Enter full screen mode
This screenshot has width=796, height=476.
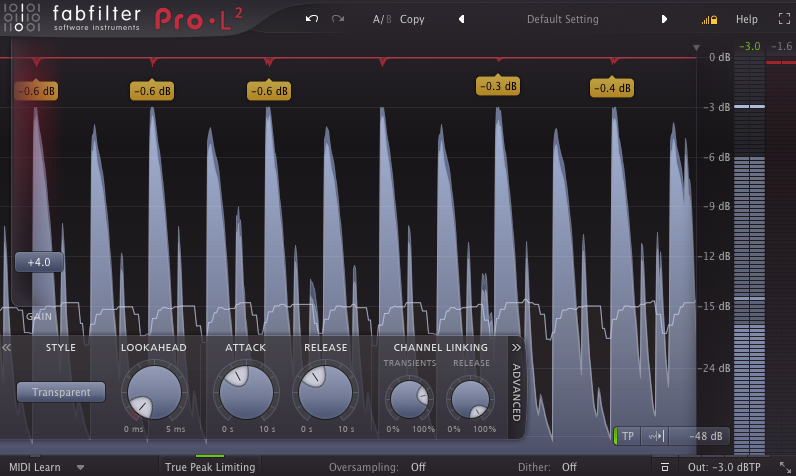click(x=783, y=19)
